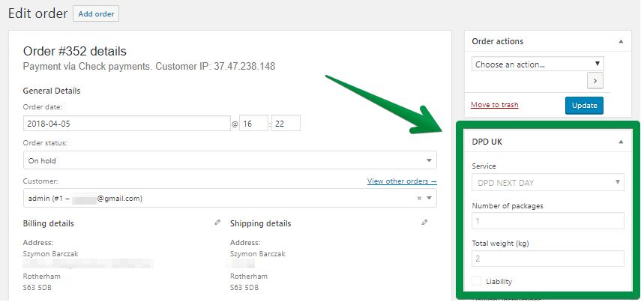Click the order hour field
This screenshot has width=644, height=302.
coord(254,123)
